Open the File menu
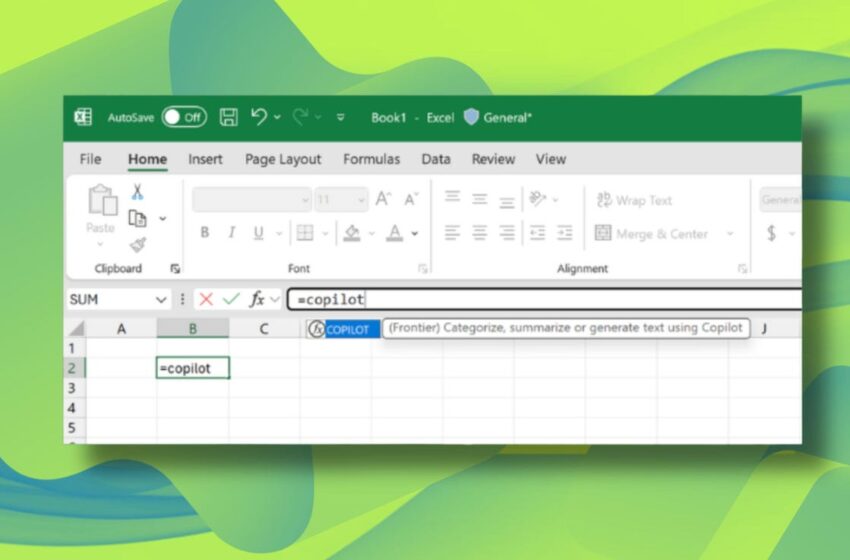The height and width of the screenshot is (560, 850). point(90,159)
